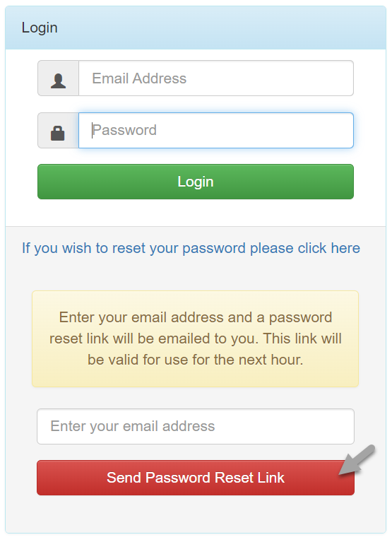Click the yellow reset instructions notice
The height and width of the screenshot is (542, 392).
tap(195, 338)
